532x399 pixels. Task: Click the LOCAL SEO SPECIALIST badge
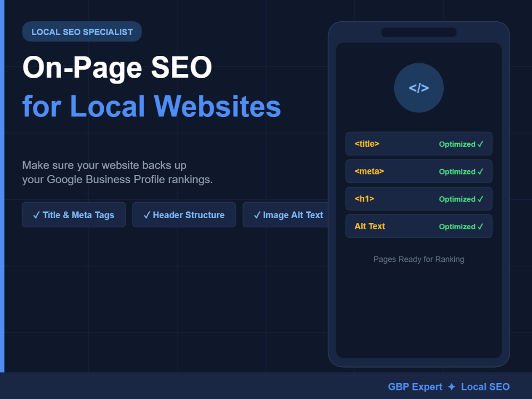coord(82,31)
